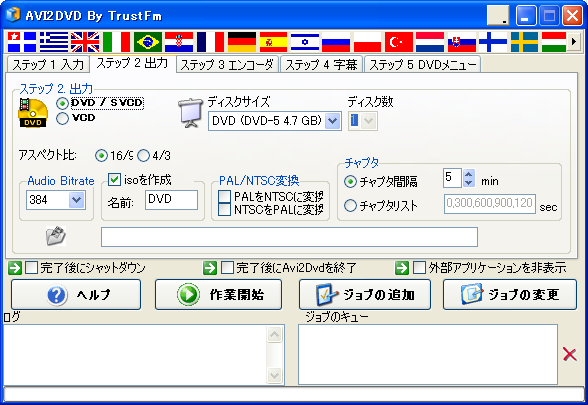Pick the Croatian flag language
This screenshot has width=588, height=405.
[x=179, y=42]
